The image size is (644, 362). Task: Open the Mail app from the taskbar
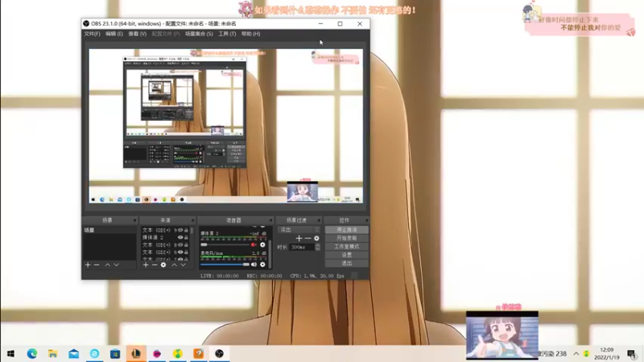pyautogui.click(x=74, y=353)
